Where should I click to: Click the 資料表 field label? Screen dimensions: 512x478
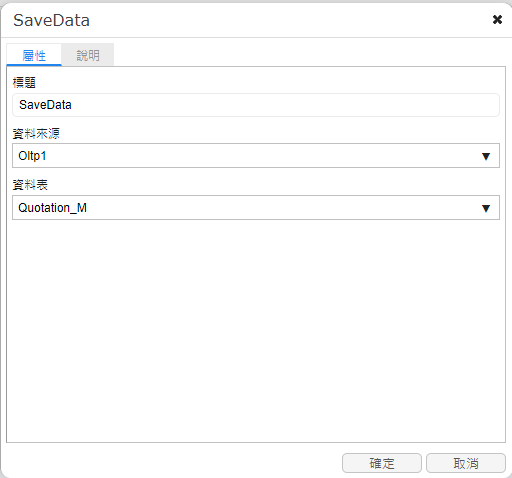[x=30, y=185]
